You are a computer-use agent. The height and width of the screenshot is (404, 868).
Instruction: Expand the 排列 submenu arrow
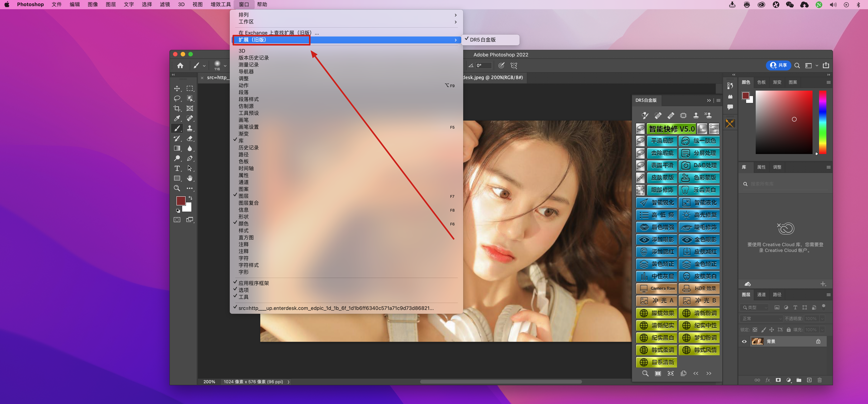(x=455, y=15)
